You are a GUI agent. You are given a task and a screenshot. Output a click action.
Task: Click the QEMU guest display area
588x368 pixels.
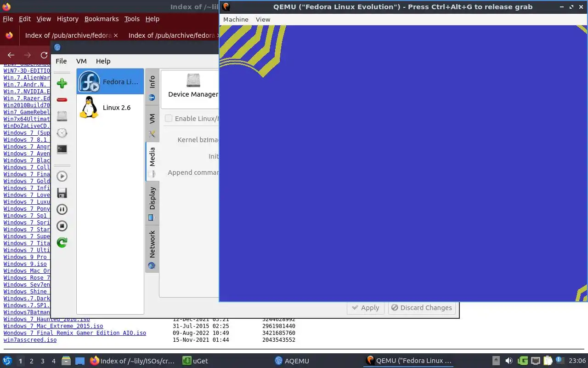403,163
